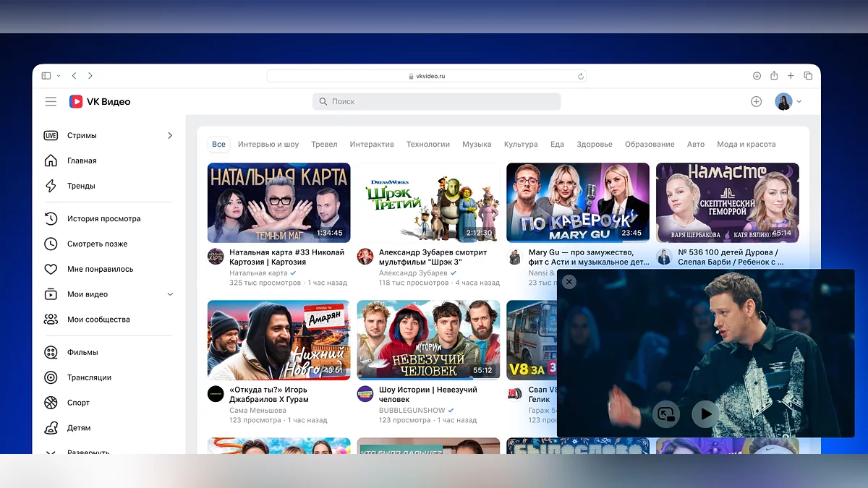This screenshot has width=868, height=488.
Task: Open the profile dropdown arrow next to the avatar
Action: (799, 102)
